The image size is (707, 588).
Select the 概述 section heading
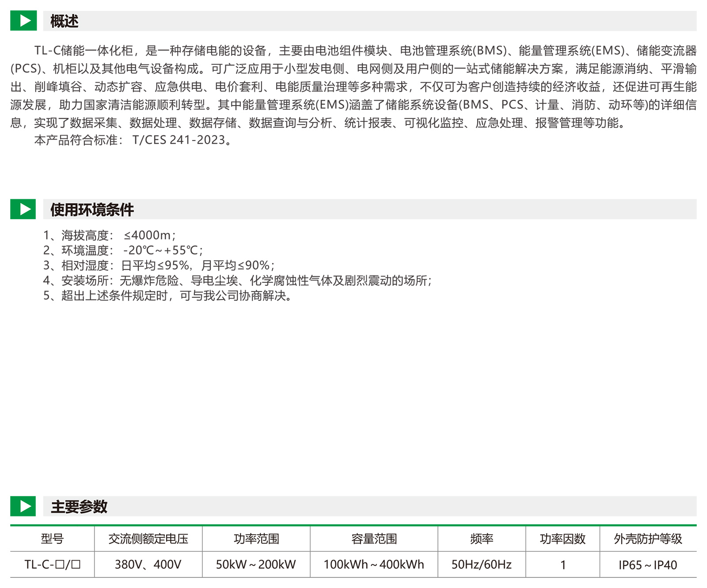tap(65, 21)
